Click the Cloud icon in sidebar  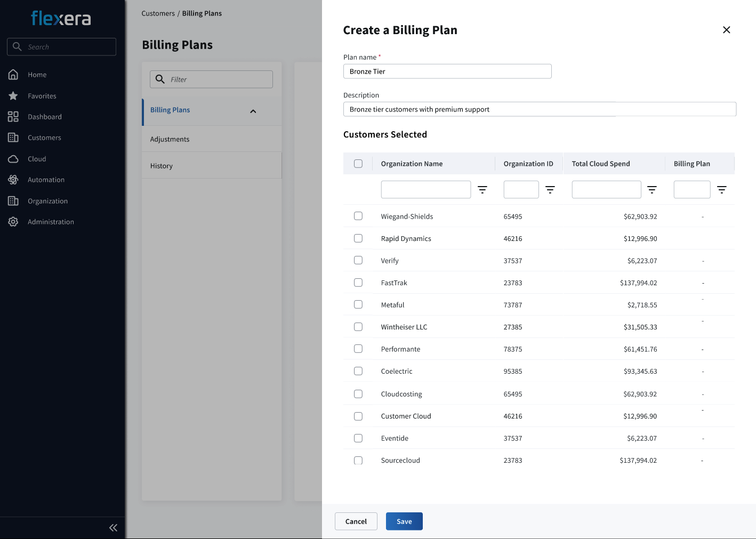pos(13,159)
